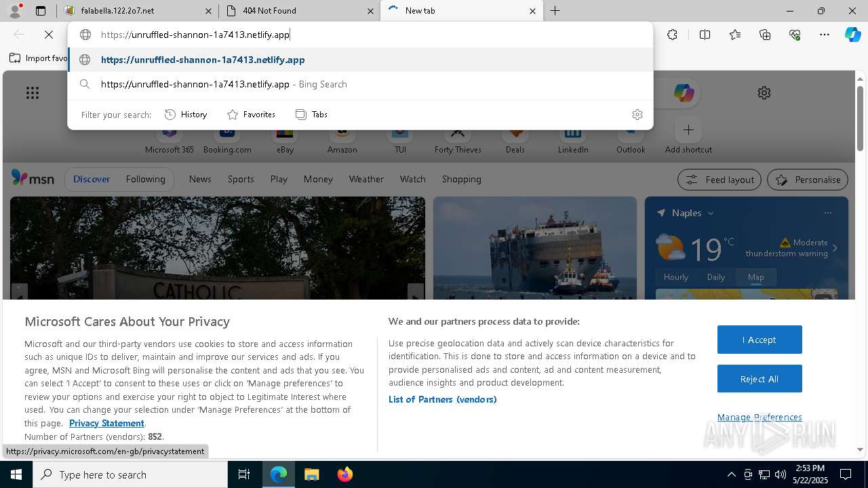Open File Explorer in the taskbar
The height and width of the screenshot is (488, 868).
(311, 474)
